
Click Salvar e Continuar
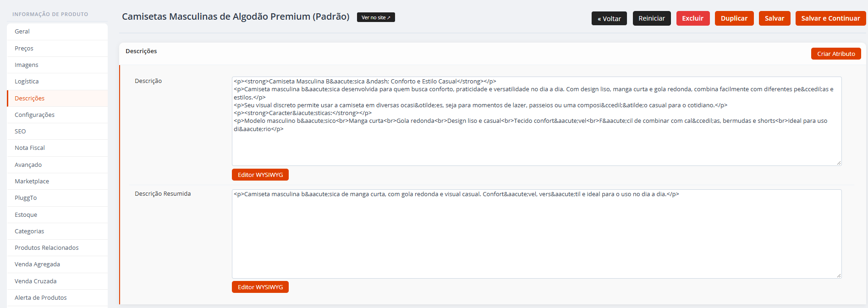coord(831,18)
